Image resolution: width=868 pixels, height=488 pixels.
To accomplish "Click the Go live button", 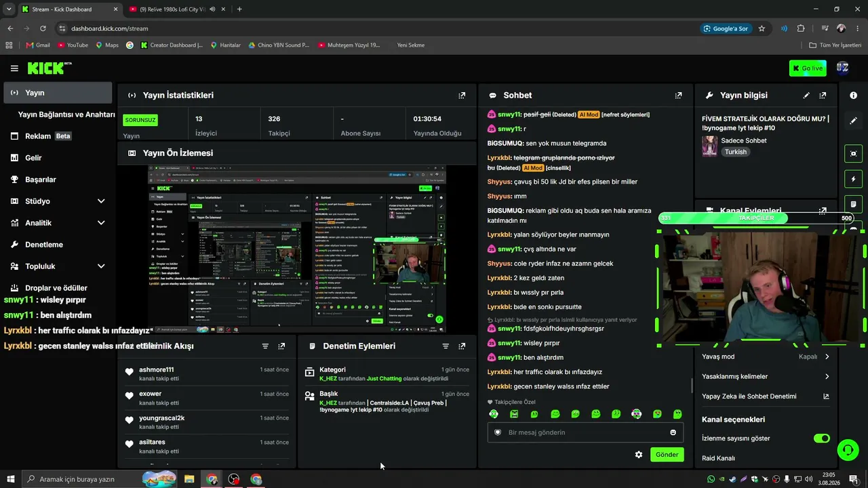I will tap(808, 68).
